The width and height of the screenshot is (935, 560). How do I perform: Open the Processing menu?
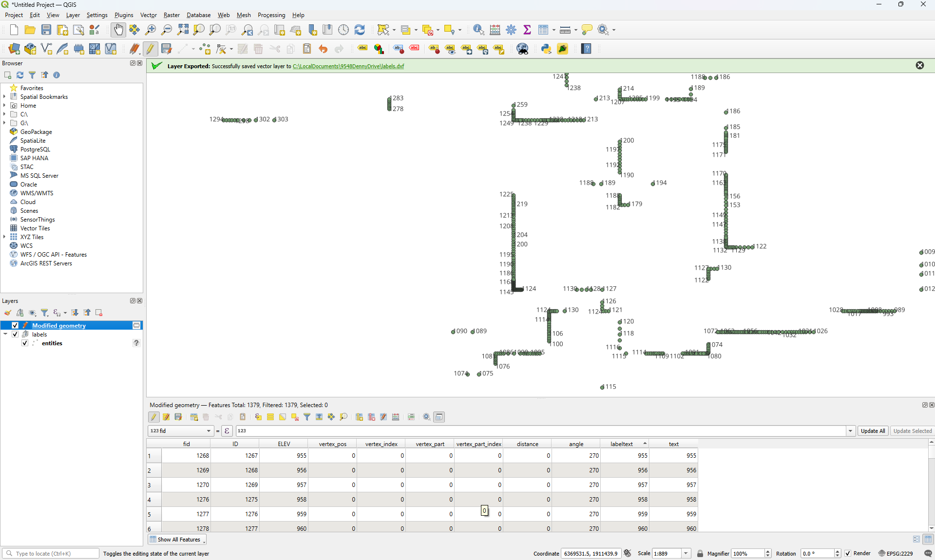pyautogui.click(x=271, y=15)
